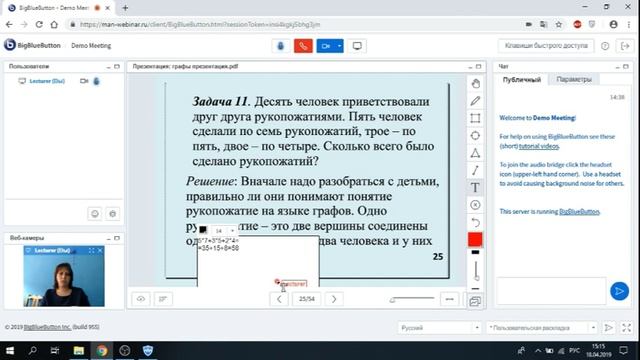
Task: Focus the chat message input box
Action: point(551,291)
